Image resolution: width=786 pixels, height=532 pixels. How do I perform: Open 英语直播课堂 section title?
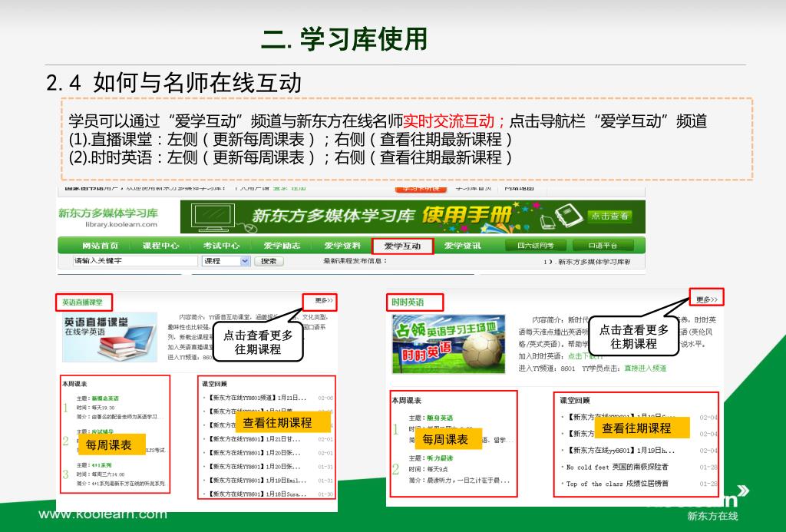[83, 302]
